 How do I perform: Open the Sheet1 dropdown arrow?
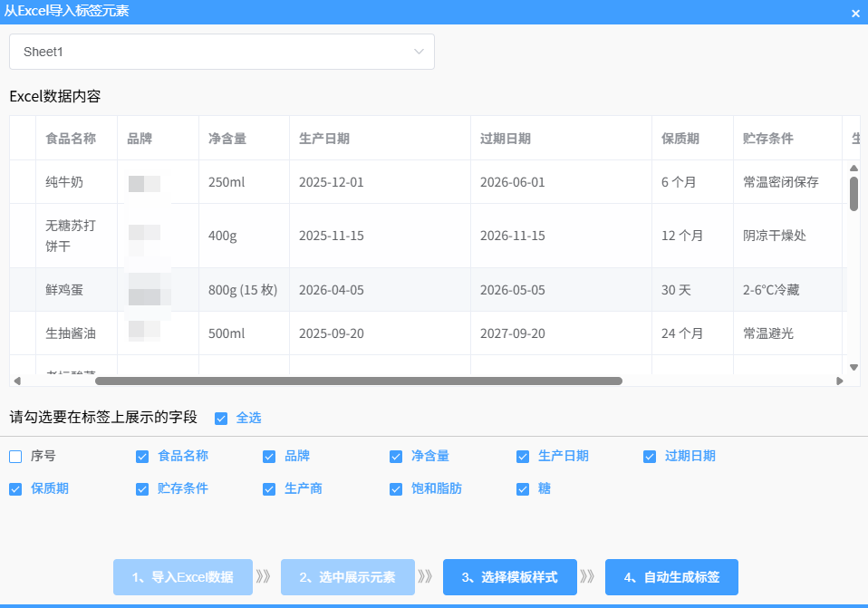tap(419, 52)
